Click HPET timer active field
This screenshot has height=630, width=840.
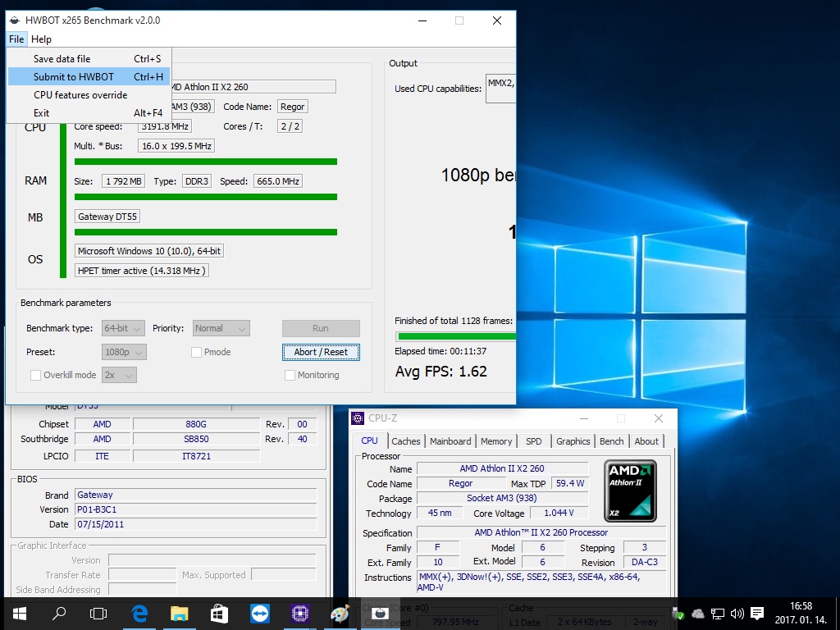(141, 271)
